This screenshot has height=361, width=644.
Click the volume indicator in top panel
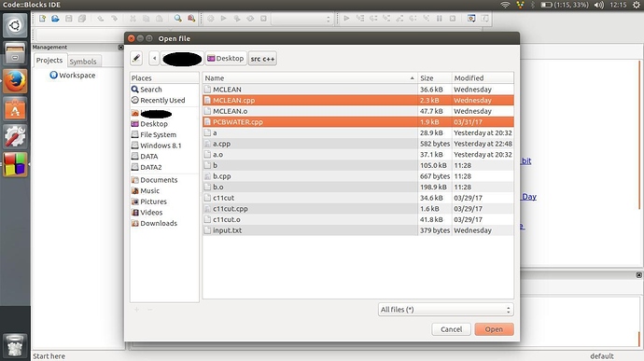click(x=599, y=5)
